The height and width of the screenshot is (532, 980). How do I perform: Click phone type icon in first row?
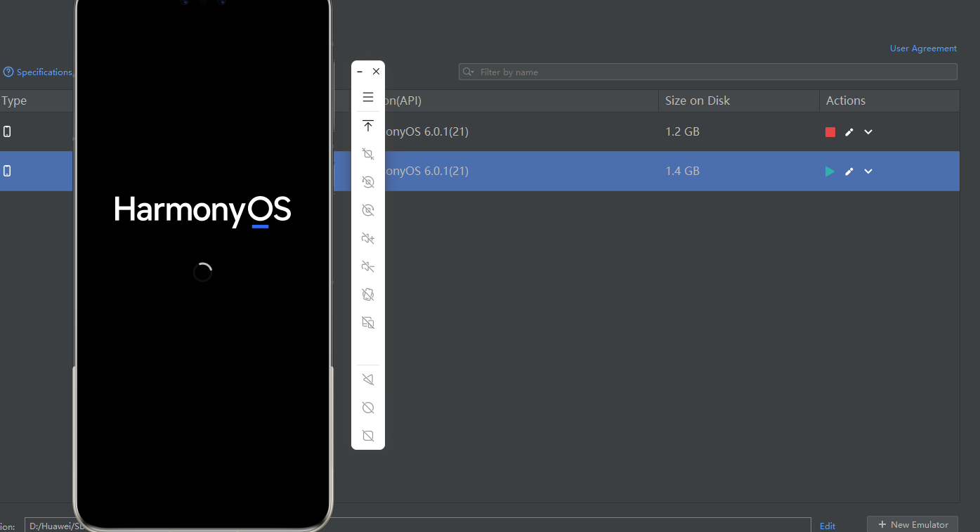7,131
